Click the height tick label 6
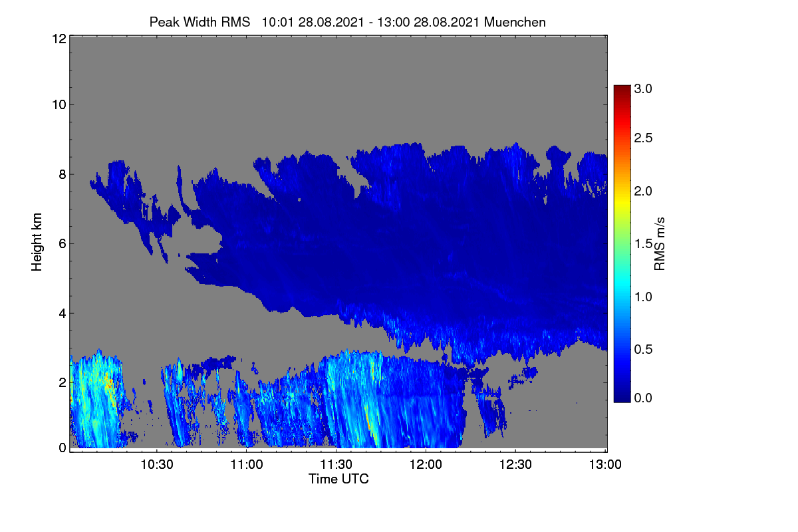This screenshot has height=532, width=798. [62, 243]
